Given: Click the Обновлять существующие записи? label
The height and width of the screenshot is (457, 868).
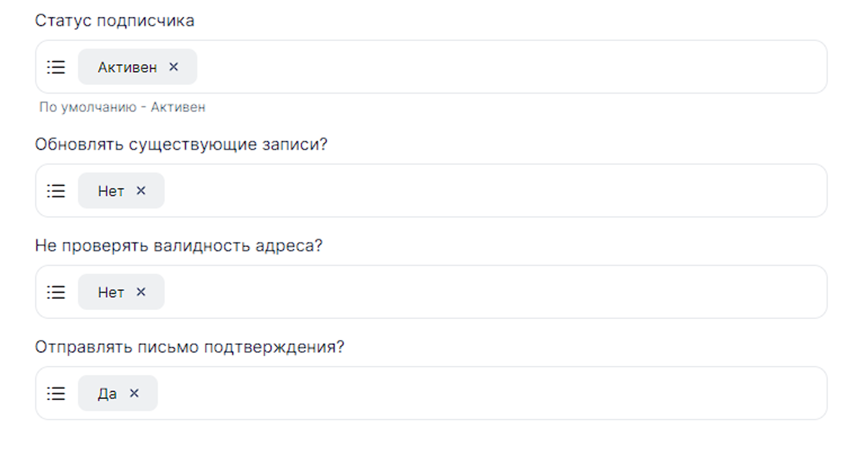Looking at the screenshot, I should click(181, 145).
